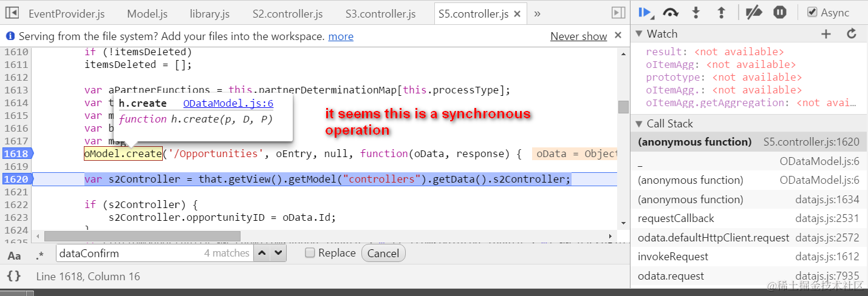
Task: Resume script execution
Action: [x=645, y=12]
